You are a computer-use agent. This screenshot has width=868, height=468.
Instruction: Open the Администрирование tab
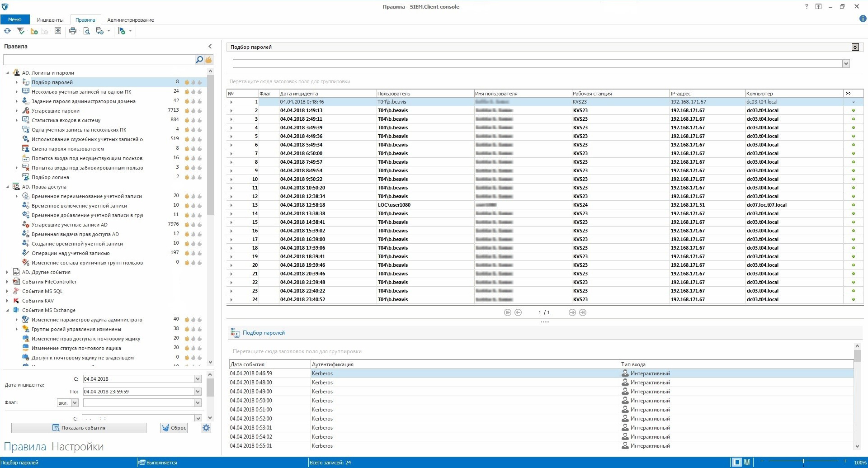tap(130, 20)
